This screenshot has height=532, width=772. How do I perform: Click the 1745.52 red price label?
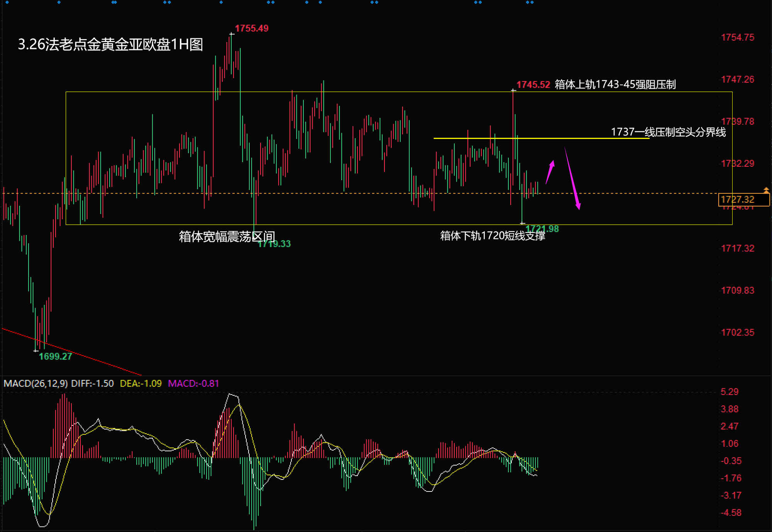click(533, 85)
